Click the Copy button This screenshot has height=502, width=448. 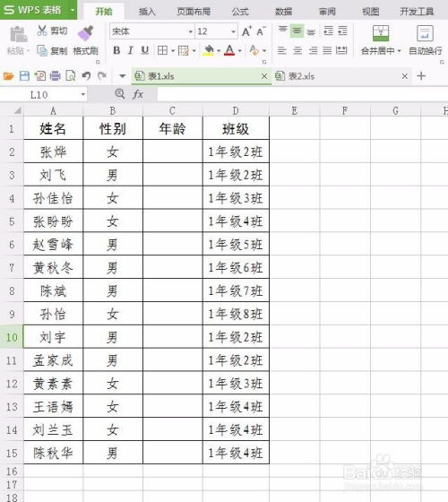pos(52,50)
